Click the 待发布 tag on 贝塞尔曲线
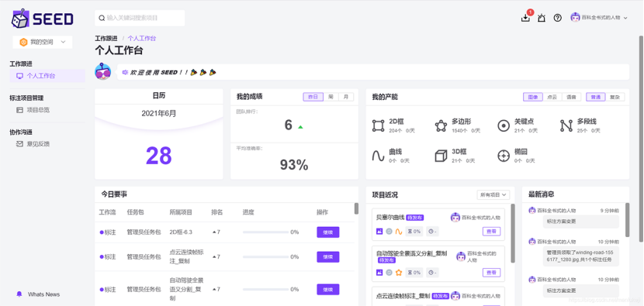 click(415, 218)
